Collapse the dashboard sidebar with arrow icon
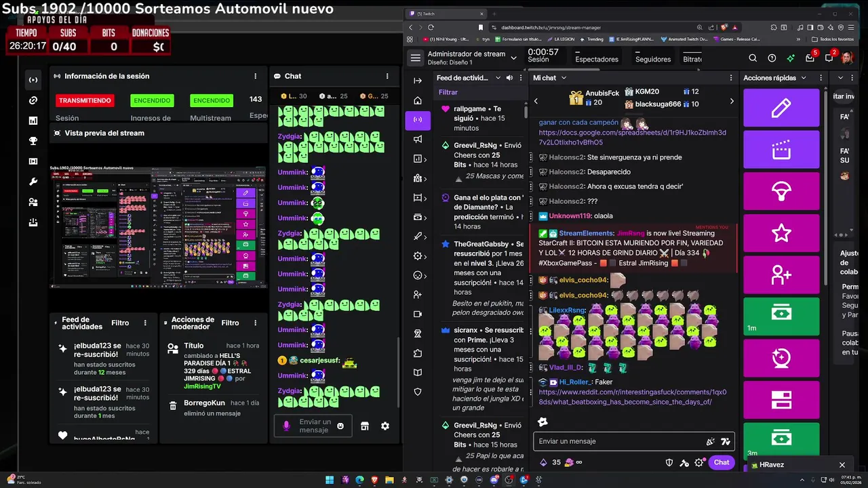This screenshot has height=488, width=868. (418, 81)
